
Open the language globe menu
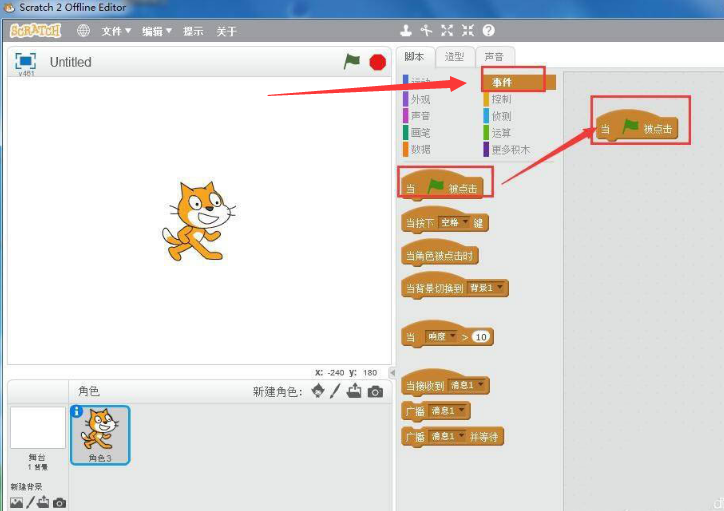(84, 30)
